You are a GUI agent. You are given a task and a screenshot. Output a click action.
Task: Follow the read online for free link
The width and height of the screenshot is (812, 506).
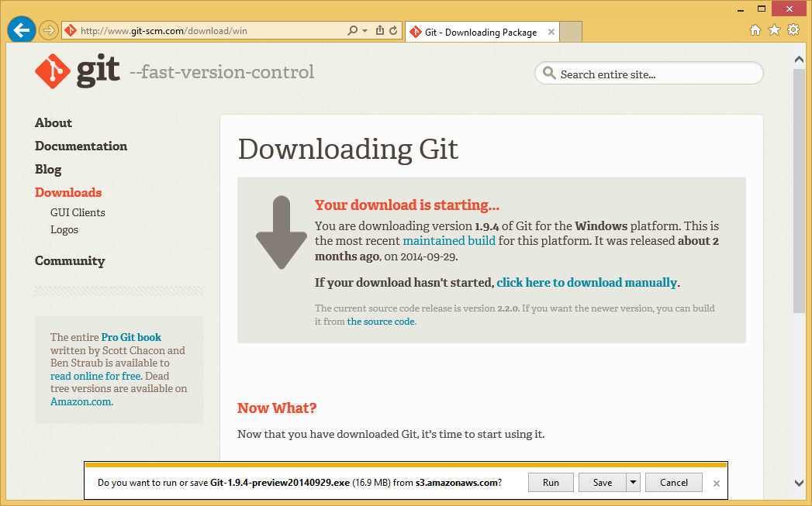click(95, 376)
